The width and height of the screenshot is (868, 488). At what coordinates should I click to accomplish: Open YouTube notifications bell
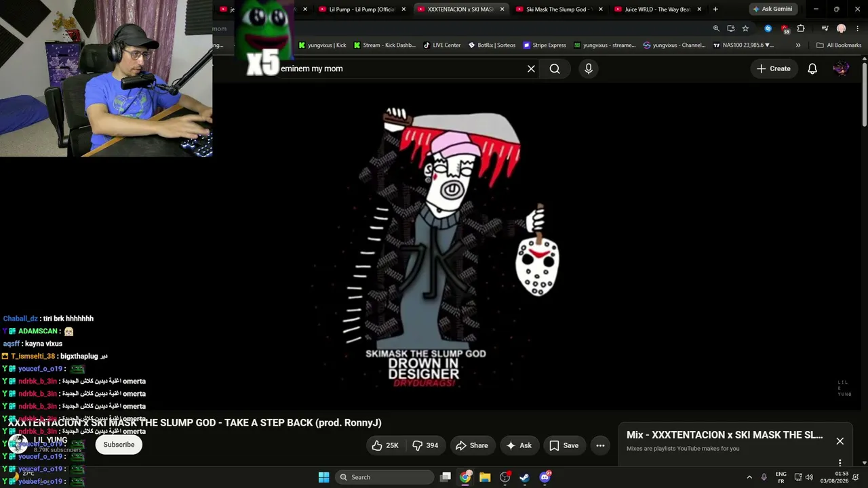(x=812, y=68)
